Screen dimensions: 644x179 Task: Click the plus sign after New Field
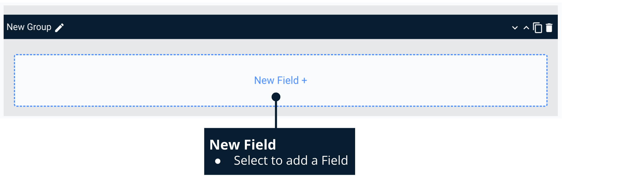click(304, 81)
